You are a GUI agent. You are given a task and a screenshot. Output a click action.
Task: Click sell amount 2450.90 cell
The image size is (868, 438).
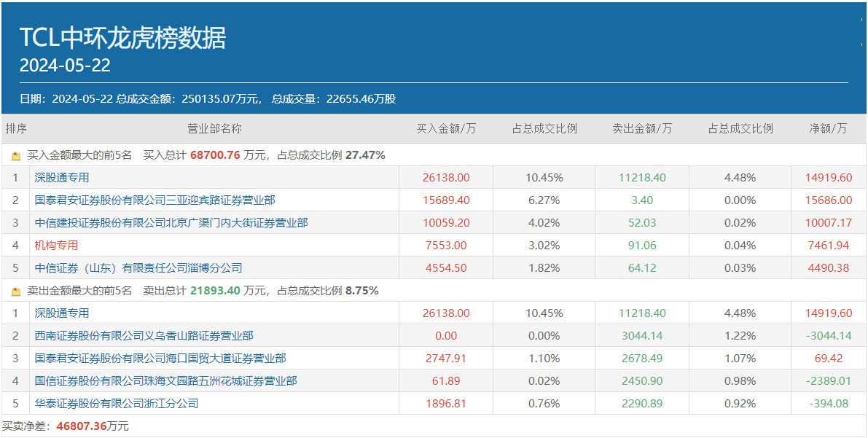click(642, 381)
